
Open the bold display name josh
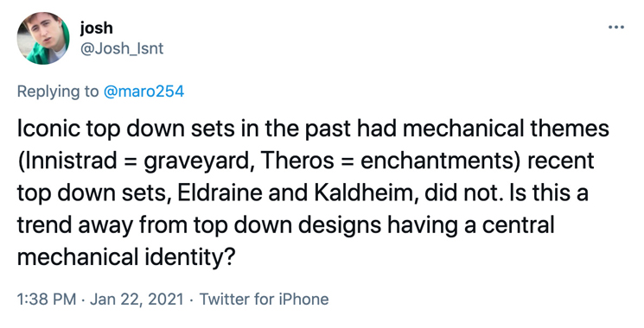(x=96, y=28)
